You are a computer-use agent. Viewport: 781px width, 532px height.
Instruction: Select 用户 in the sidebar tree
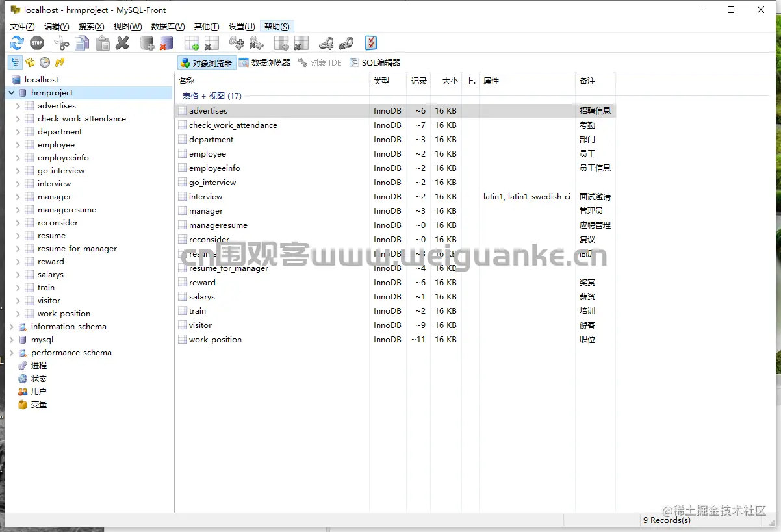coord(39,392)
